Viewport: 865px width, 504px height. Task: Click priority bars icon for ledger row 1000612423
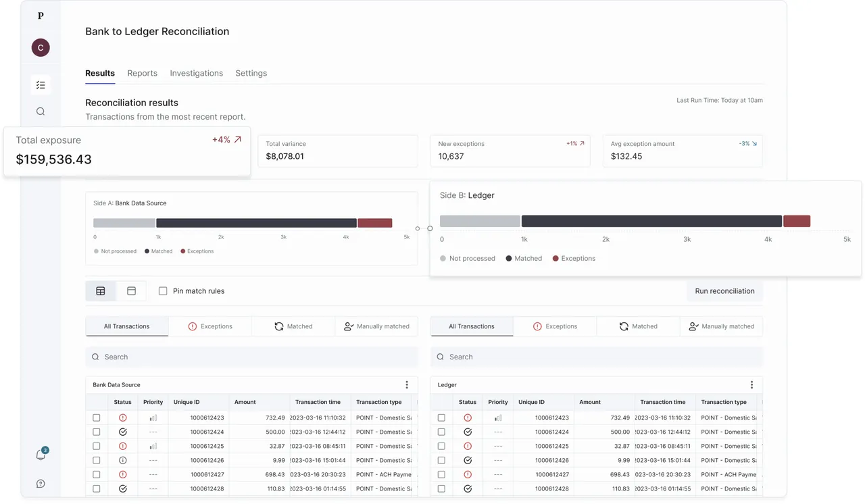498,418
